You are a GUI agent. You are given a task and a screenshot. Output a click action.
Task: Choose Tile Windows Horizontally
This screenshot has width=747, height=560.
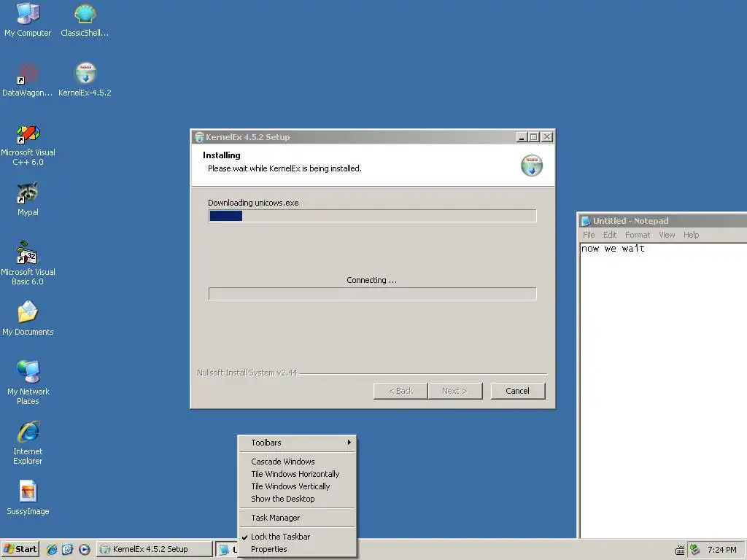(x=298, y=474)
